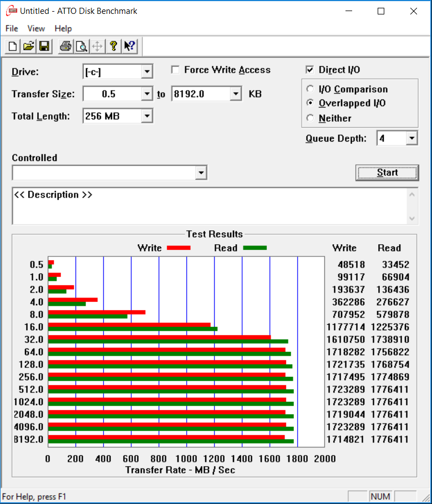The image size is (432, 504).
Task: Click the Start benchmark button
Action: [x=387, y=173]
